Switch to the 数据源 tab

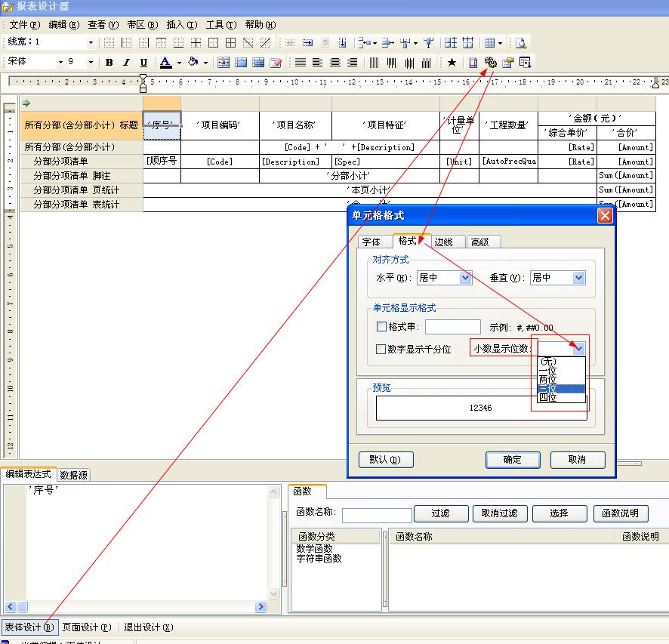(x=73, y=475)
